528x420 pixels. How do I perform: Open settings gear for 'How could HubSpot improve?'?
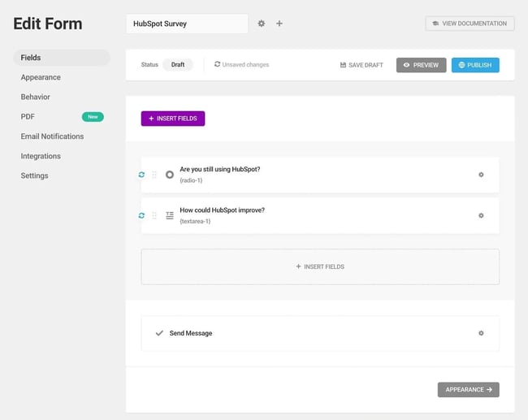(481, 215)
